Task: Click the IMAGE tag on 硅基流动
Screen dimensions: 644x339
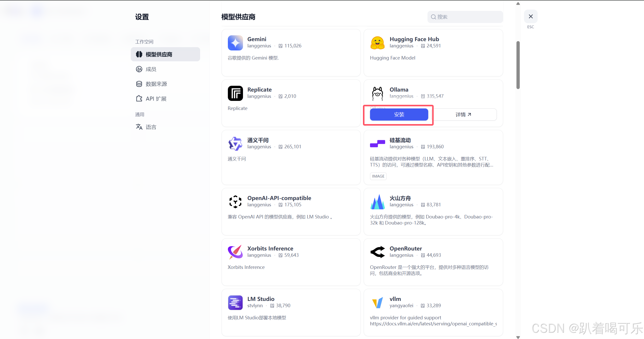Action: coord(378,176)
